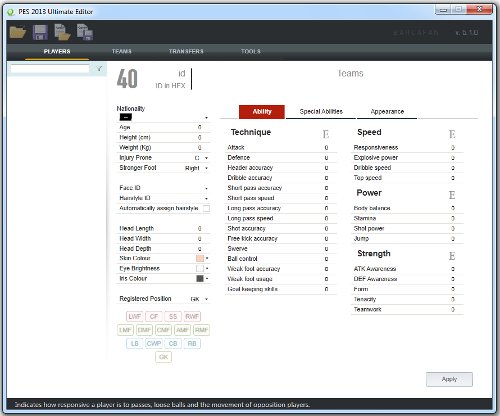This screenshot has height=416, width=500.
Task: Click the toolbar icon with two stacked disks
Action: point(85,32)
